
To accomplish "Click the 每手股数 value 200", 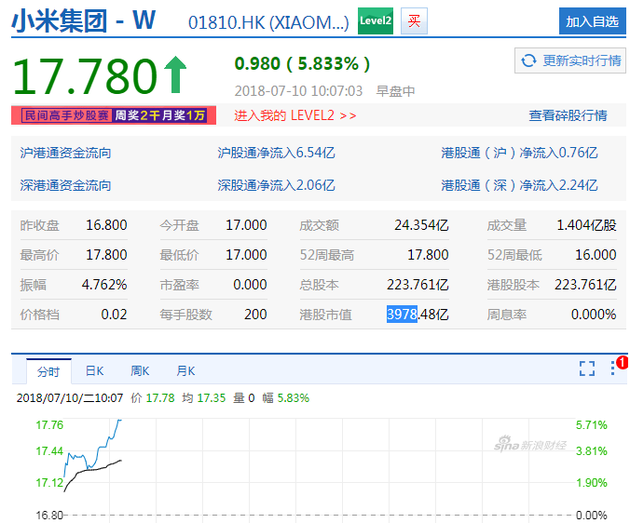I will (x=256, y=314).
